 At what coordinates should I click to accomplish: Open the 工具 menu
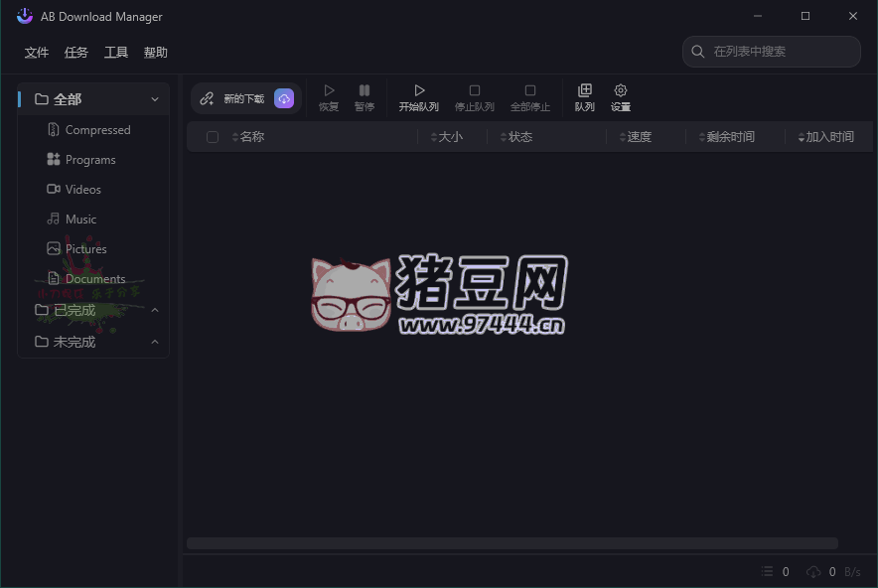(116, 53)
